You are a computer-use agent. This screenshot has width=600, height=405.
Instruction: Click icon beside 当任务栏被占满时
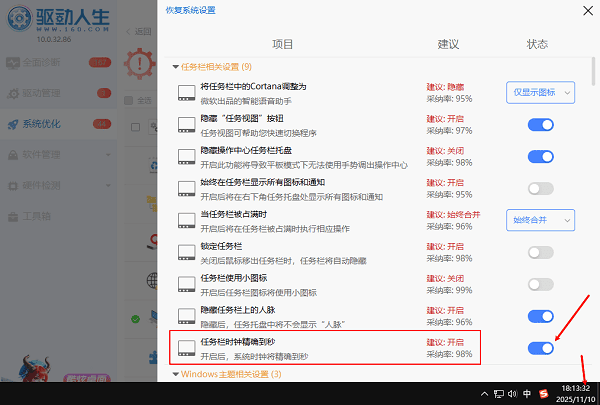[187, 220]
